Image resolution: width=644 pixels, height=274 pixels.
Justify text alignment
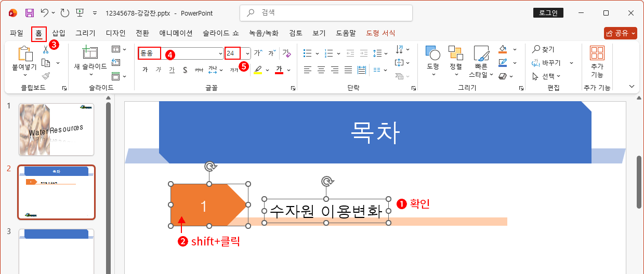(348, 70)
